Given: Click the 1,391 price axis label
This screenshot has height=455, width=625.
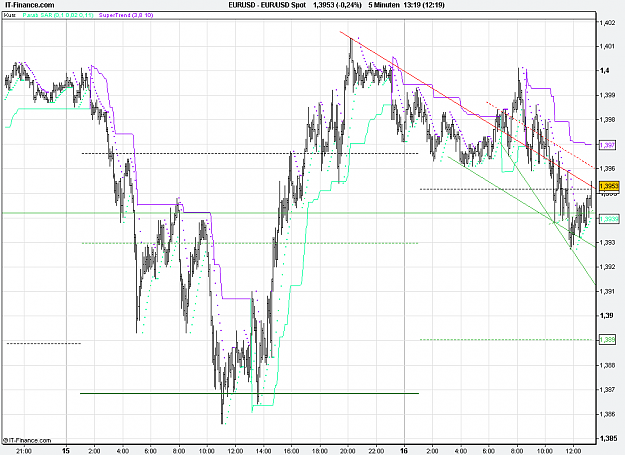Looking at the screenshot, I should point(607,291).
